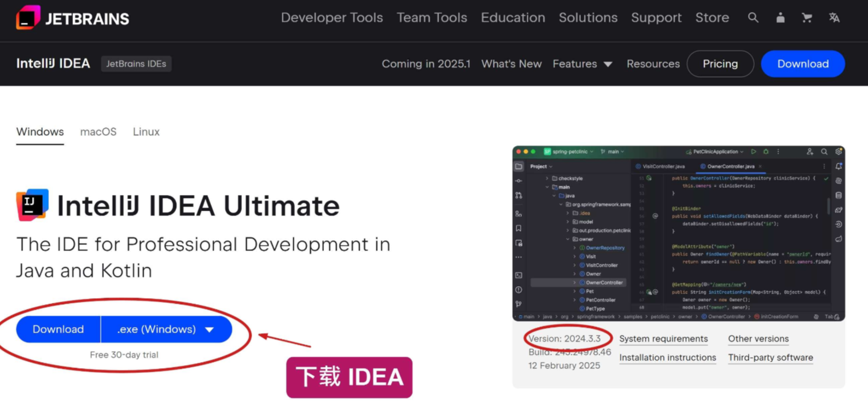Open the Support menu
868x405 pixels.
[656, 18]
